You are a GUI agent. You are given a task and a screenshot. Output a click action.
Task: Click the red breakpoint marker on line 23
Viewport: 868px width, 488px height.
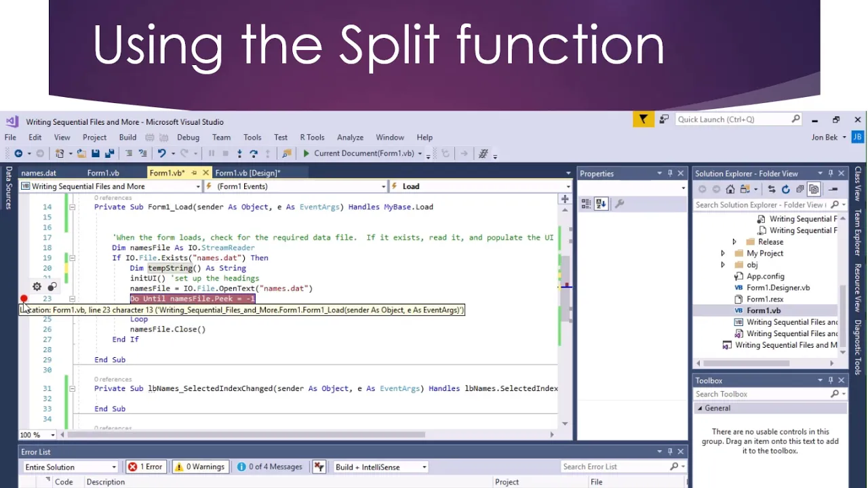click(x=24, y=299)
